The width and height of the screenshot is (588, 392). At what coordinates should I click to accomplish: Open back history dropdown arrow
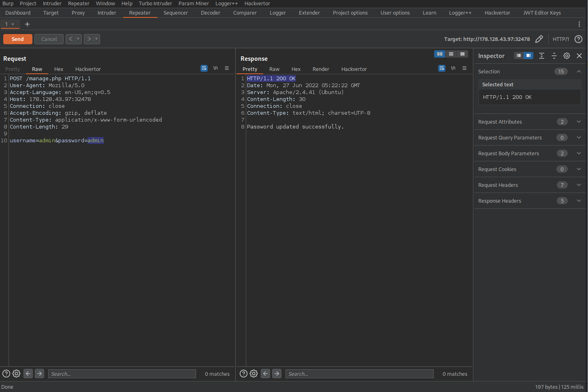point(79,39)
